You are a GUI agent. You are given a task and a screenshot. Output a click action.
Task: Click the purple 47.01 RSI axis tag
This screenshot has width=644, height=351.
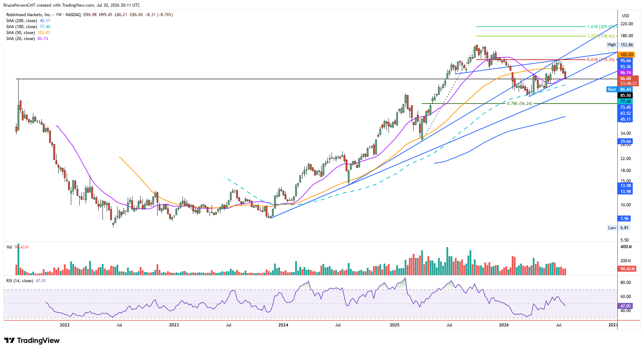[625, 306]
